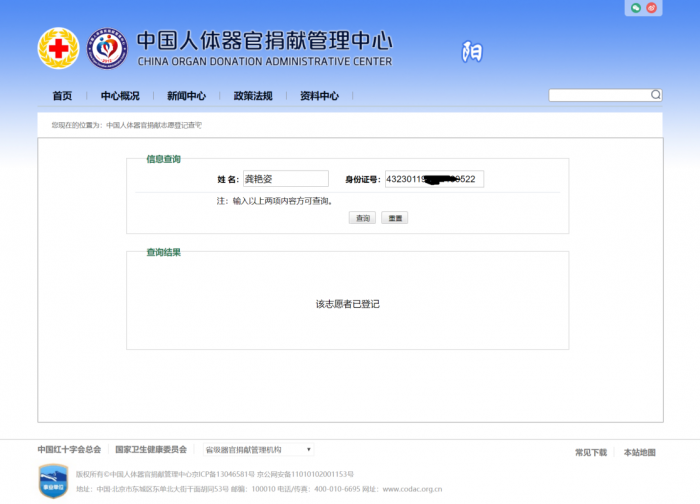This screenshot has width=700, height=504.
Task: Open the 政策法规 menu item
Action: click(x=253, y=96)
